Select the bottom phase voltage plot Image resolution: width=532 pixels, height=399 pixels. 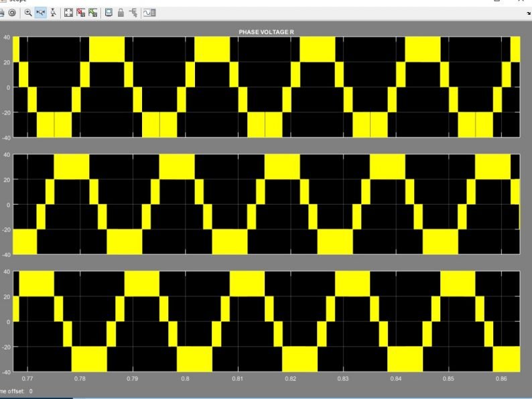tap(267, 321)
